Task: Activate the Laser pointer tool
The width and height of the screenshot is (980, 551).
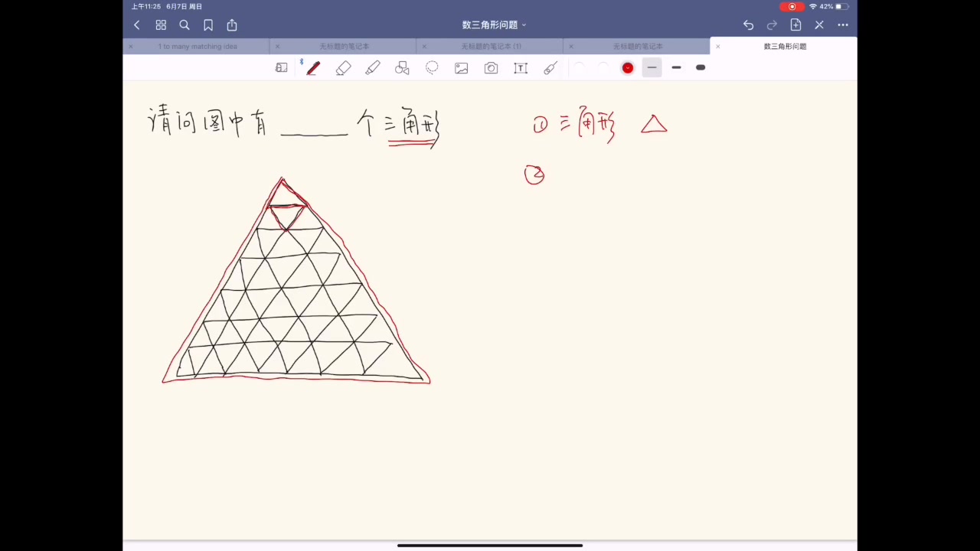Action: click(550, 67)
